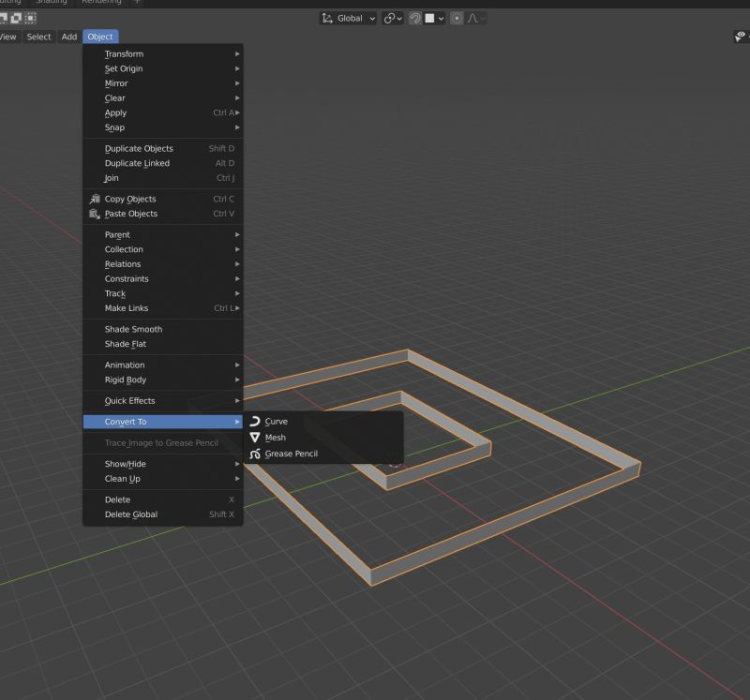Open the Add menu

click(x=69, y=37)
